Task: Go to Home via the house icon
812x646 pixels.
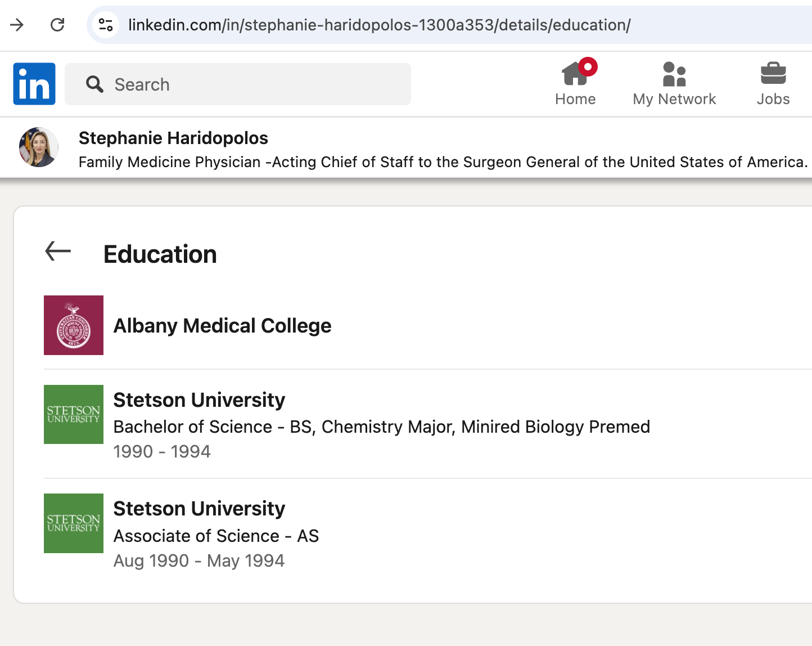Action: tap(575, 74)
